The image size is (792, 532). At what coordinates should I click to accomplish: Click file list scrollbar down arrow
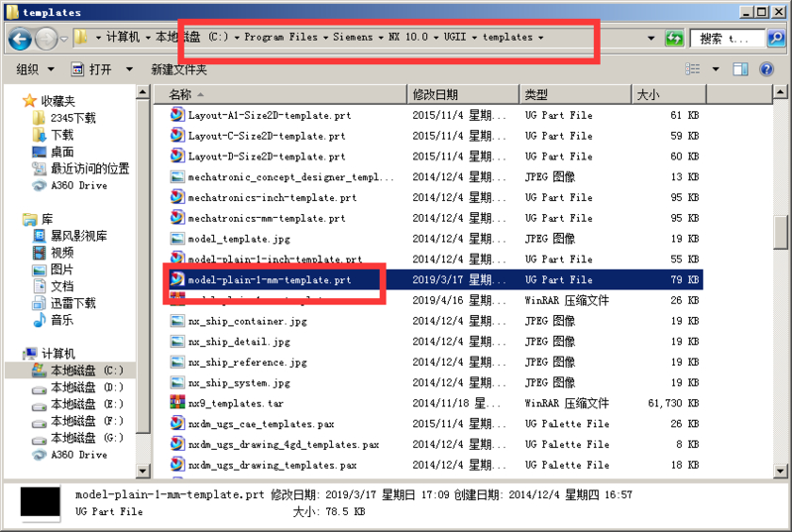click(x=780, y=471)
